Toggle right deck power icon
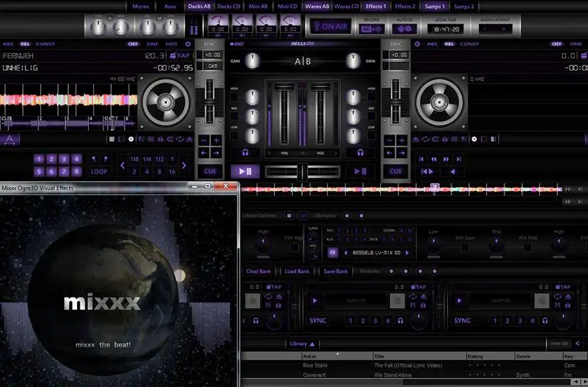 (x=417, y=44)
